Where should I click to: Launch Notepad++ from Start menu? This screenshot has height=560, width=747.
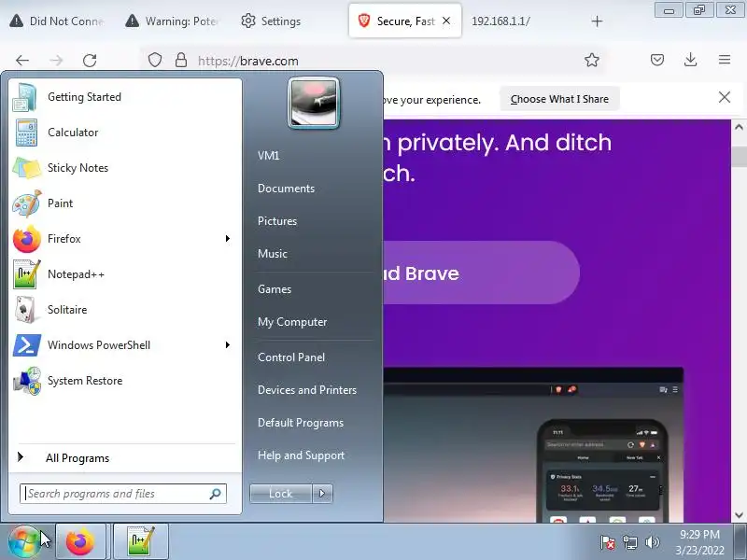click(125, 274)
